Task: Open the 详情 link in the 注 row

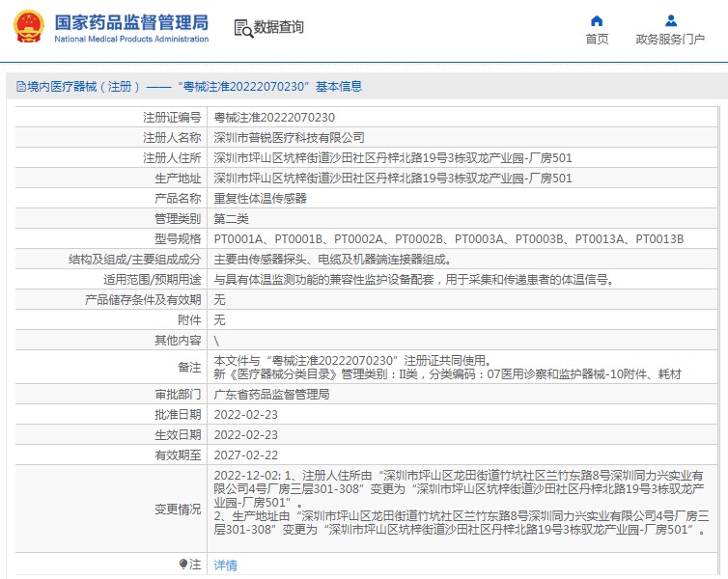Action: pos(225,565)
